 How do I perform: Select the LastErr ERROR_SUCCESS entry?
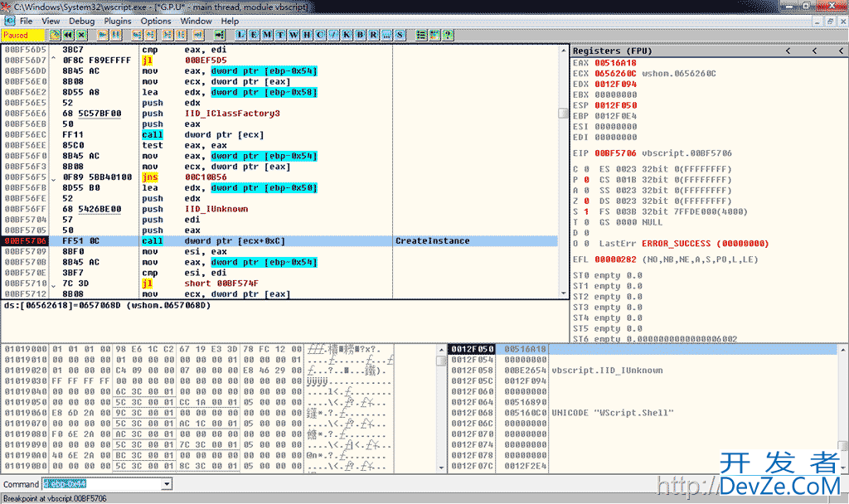[x=683, y=244]
